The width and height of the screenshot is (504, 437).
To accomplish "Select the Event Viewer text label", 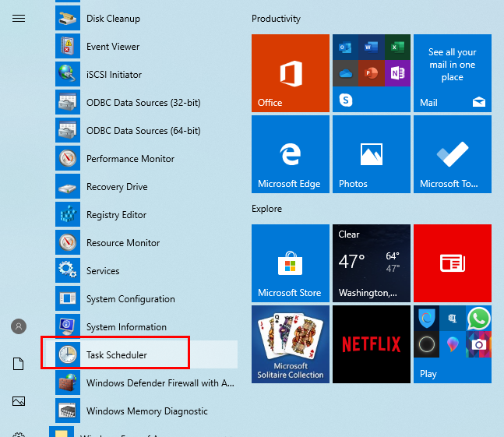I will (x=113, y=47).
